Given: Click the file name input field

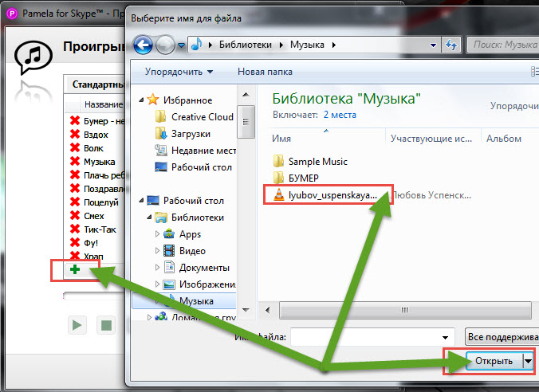Looking at the screenshot, I should [372, 337].
